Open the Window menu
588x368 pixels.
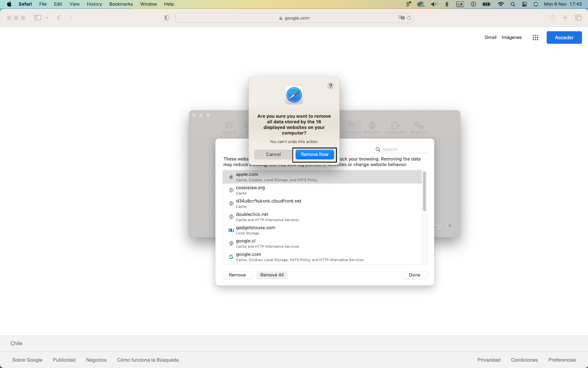click(x=148, y=4)
